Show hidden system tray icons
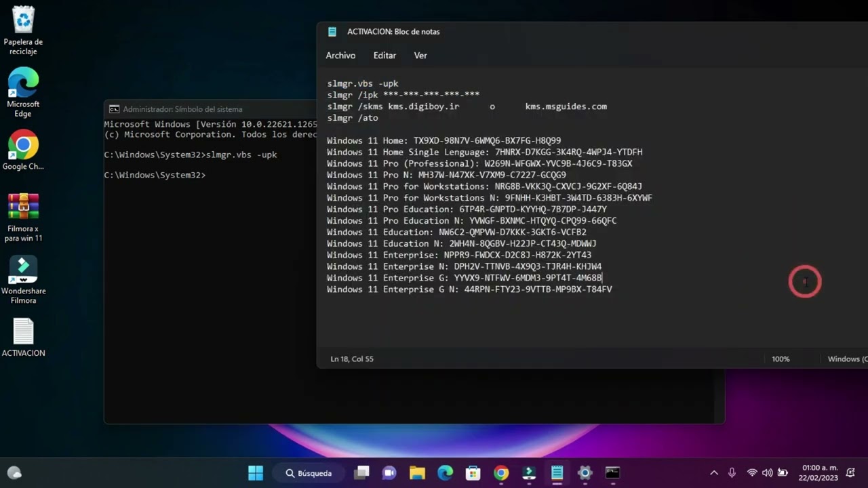The width and height of the screenshot is (868, 488). [714, 473]
